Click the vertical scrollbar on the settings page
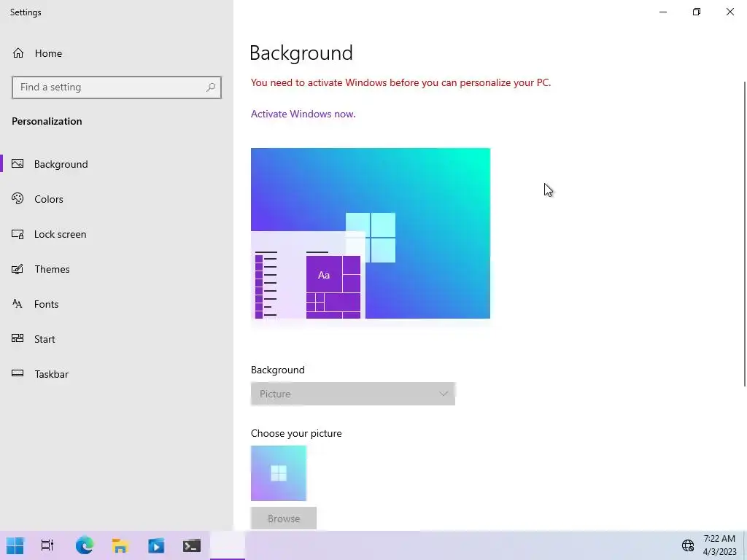The width and height of the screenshot is (747, 560). [x=744, y=233]
